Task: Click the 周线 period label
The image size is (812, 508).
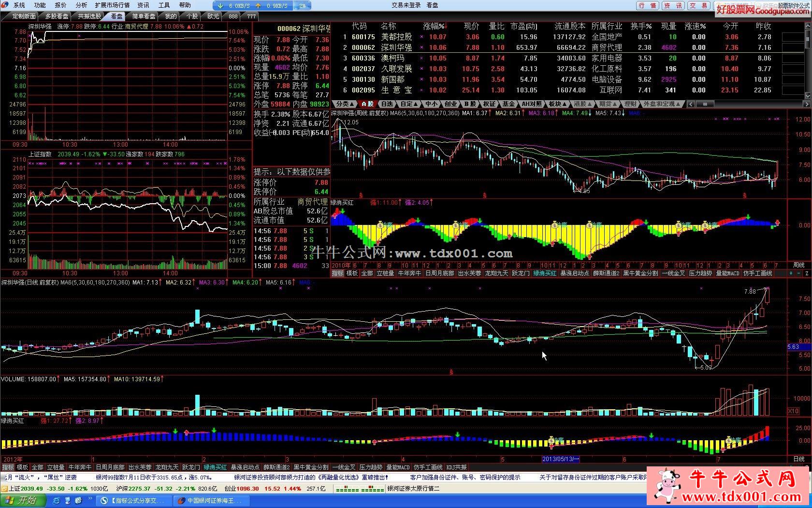Action: pyautogui.click(x=799, y=265)
